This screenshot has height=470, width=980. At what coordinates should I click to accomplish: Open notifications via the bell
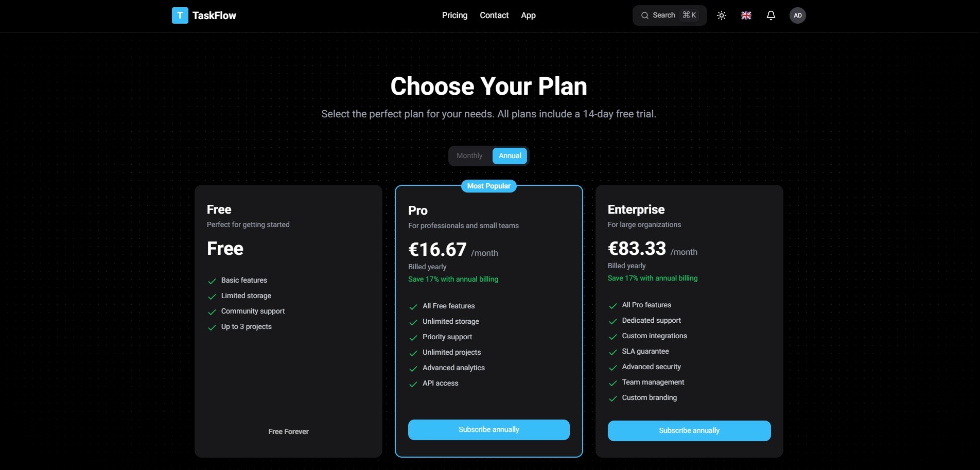click(x=771, y=15)
